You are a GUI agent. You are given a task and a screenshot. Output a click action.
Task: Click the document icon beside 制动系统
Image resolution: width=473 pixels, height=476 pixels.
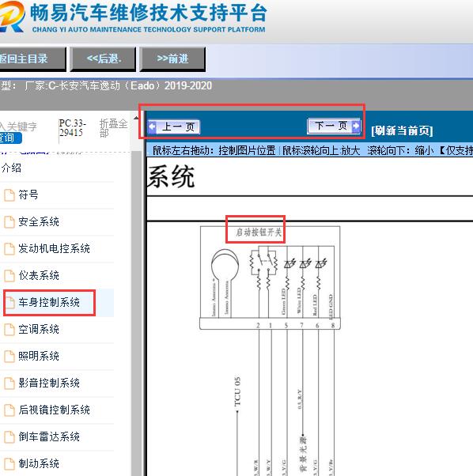9,464
